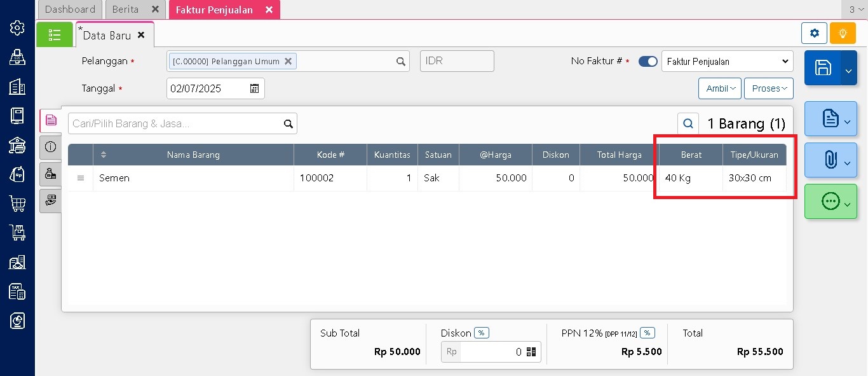This screenshot has width=868, height=376.
Task: Remove Pelanggan Umum from customer field
Action: (288, 62)
